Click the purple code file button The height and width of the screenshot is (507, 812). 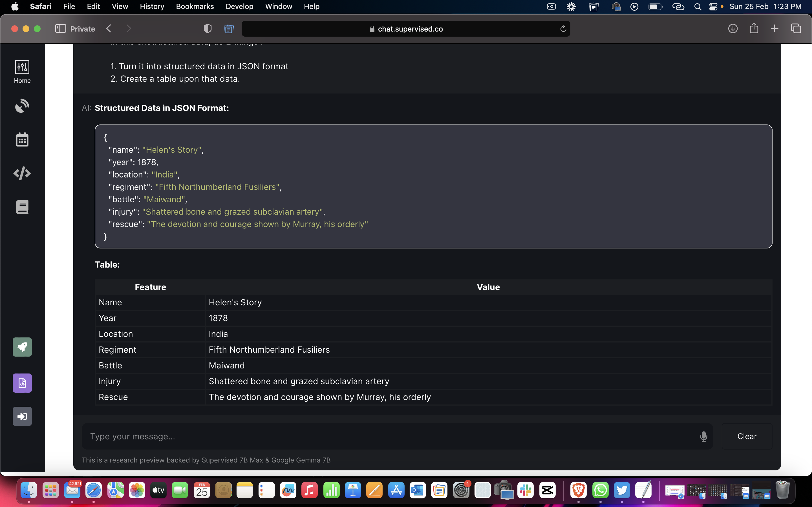point(22,383)
